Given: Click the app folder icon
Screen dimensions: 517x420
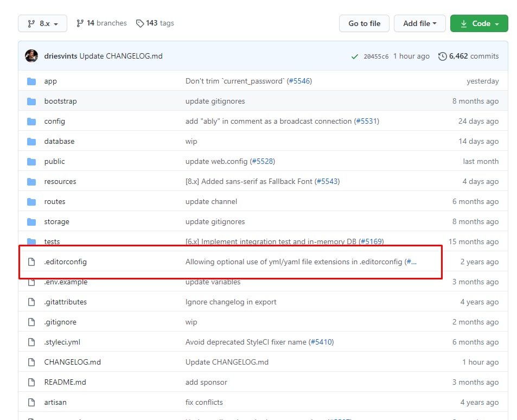Looking at the screenshot, I should click(x=31, y=81).
